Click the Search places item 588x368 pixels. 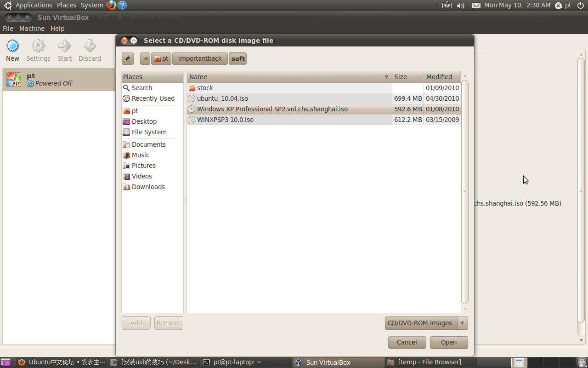pyautogui.click(x=153, y=88)
